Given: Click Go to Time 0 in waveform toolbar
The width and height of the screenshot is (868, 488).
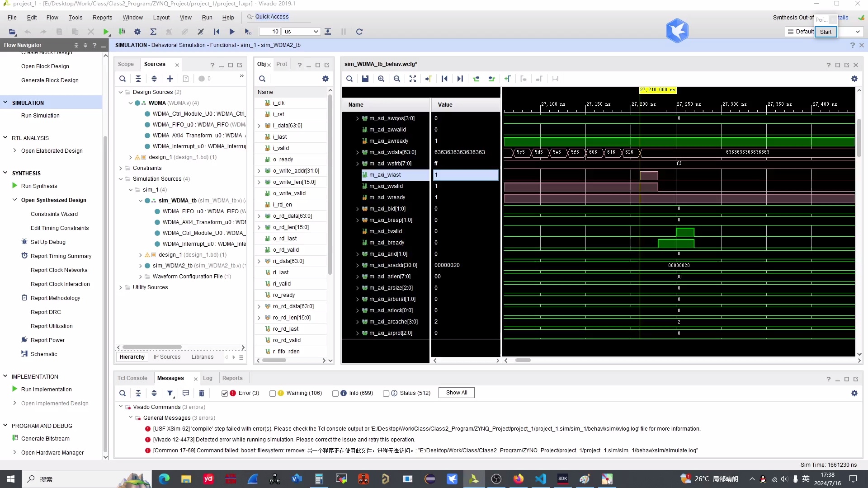Looking at the screenshot, I should [x=444, y=79].
